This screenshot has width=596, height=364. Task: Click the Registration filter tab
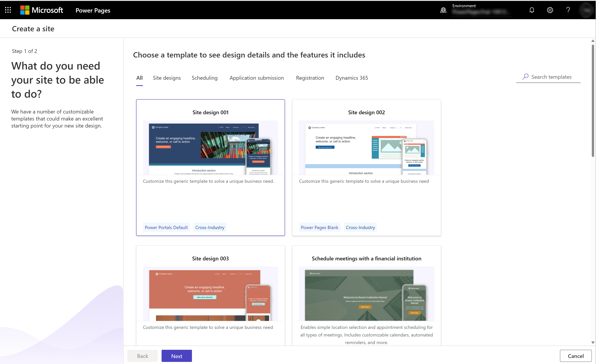tap(310, 77)
